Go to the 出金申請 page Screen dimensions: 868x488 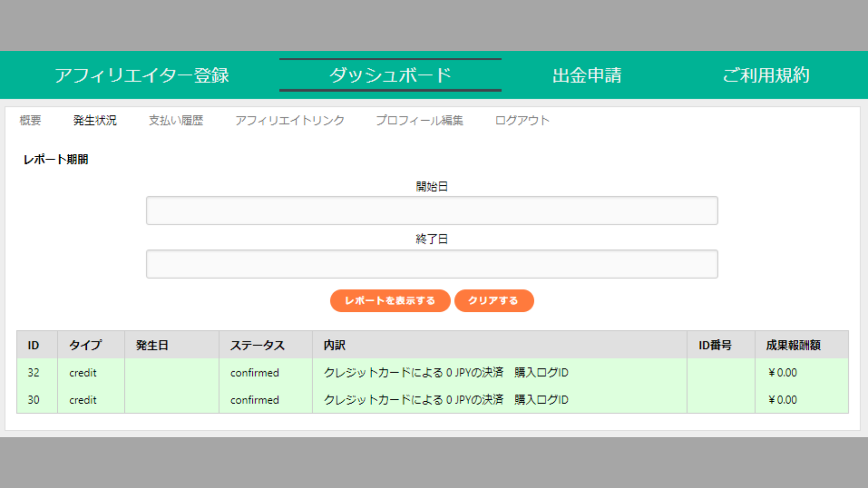tap(587, 75)
